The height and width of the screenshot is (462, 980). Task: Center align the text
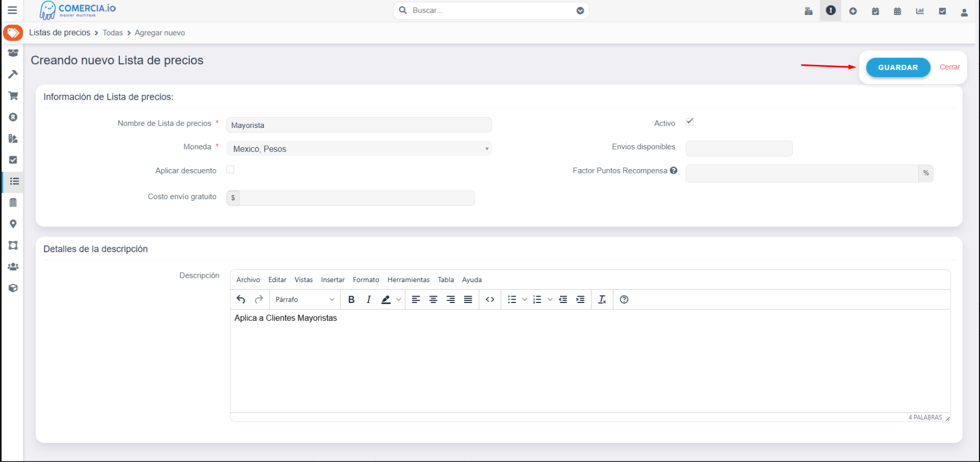click(433, 299)
